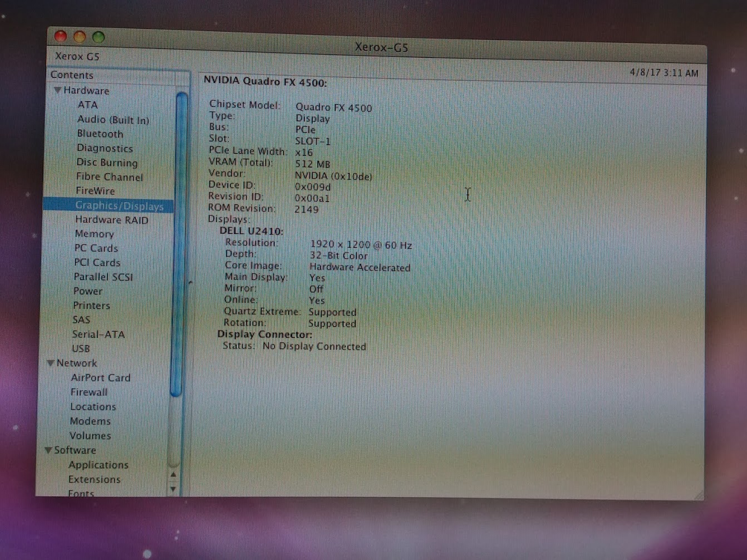Viewport: 747px width, 560px height.
Task: Click the 32-Bit Color depth value
Action: (338, 256)
